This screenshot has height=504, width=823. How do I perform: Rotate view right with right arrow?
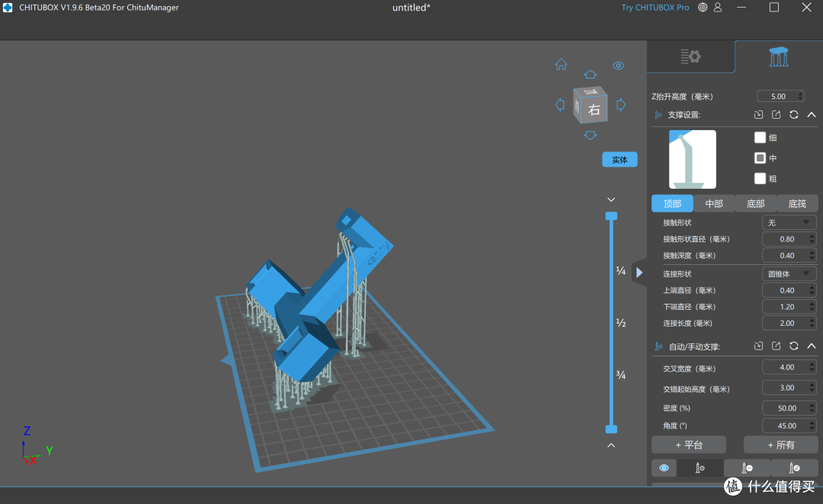coord(621,104)
